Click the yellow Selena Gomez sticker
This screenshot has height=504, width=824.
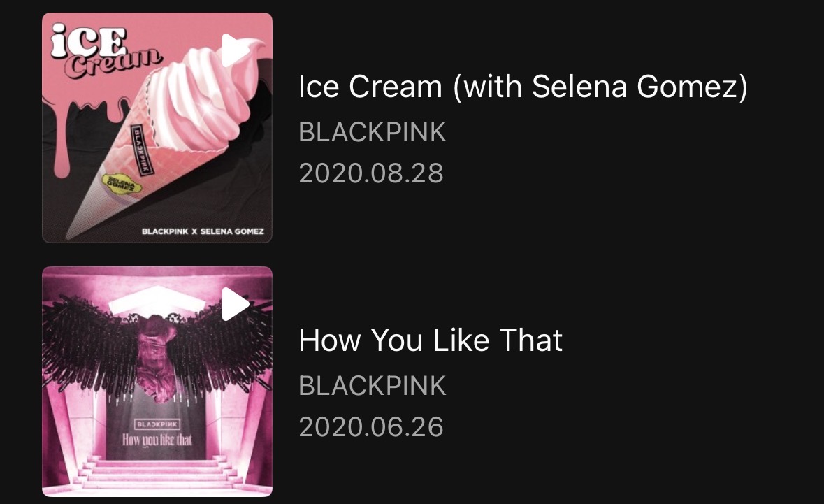[119, 182]
